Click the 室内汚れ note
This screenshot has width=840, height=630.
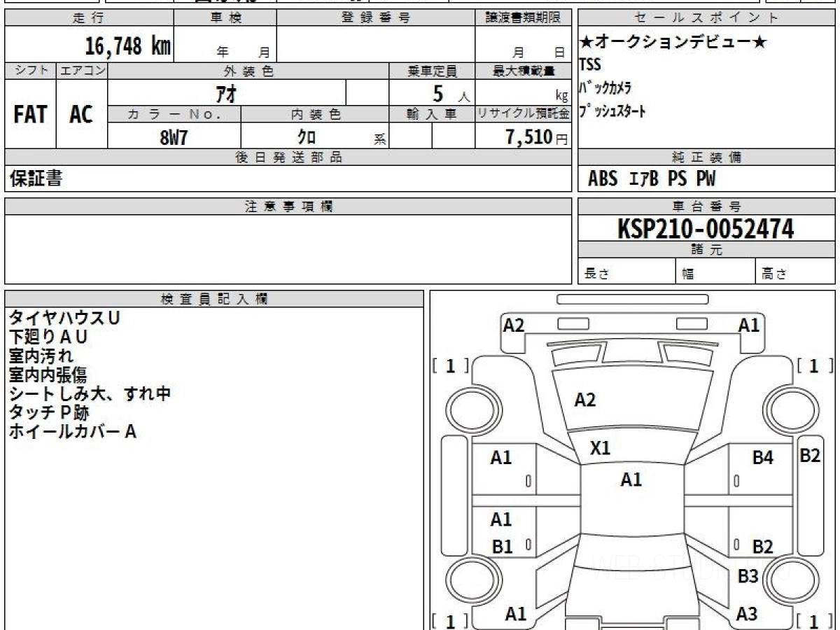click(x=41, y=356)
